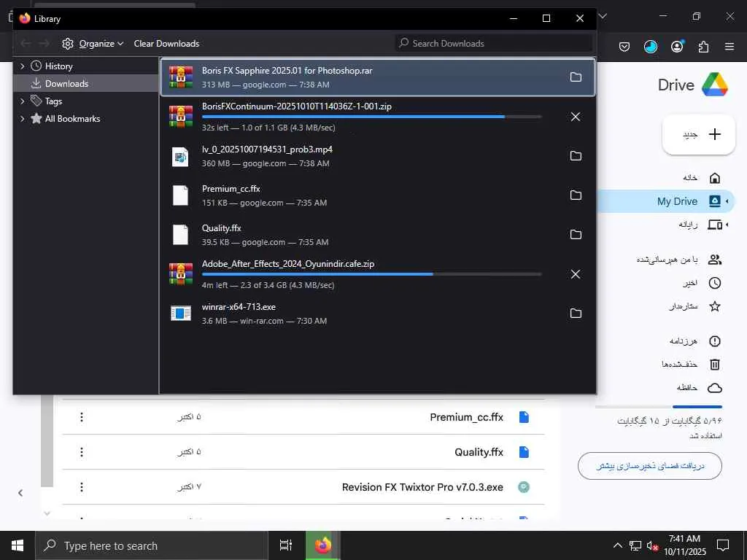
Task: Open containing folder for Boris FX Sapphire rar
Action: click(576, 77)
